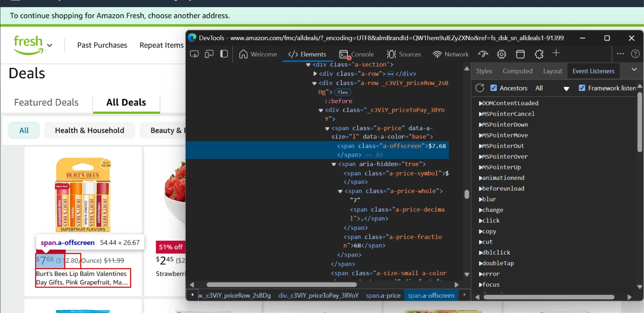This screenshot has height=313, width=644.
Task: Switch to the Styles pane tab
Action: (484, 71)
